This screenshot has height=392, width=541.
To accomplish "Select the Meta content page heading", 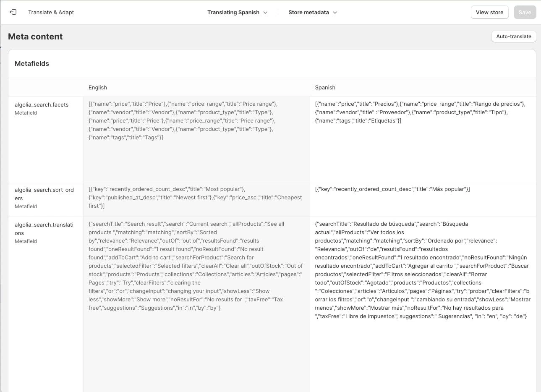I will [35, 37].
